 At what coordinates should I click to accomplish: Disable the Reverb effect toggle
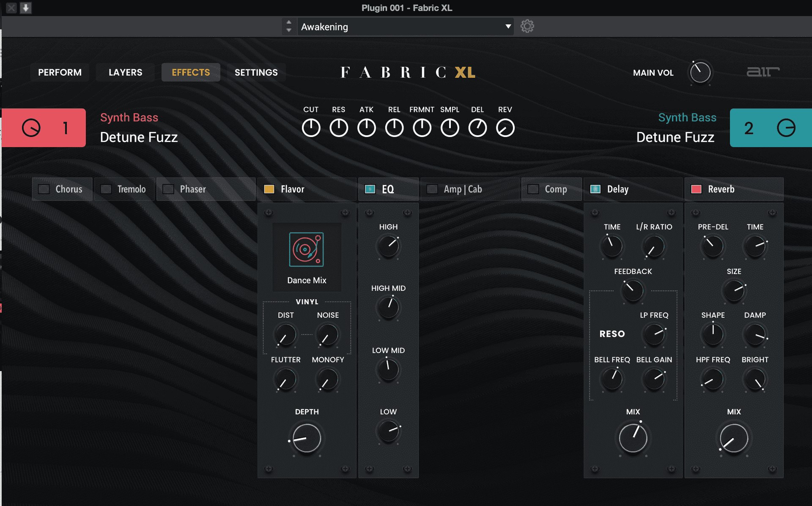[x=696, y=189]
